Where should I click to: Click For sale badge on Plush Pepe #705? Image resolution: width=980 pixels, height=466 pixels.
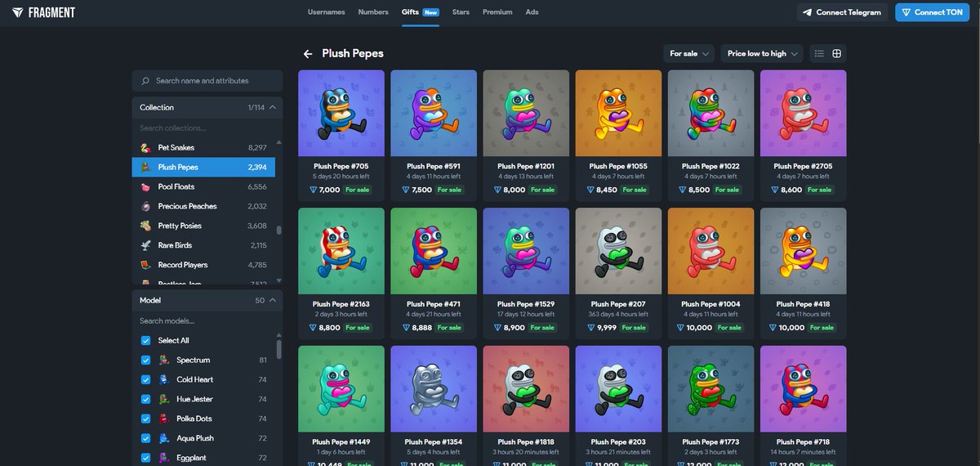pos(357,190)
